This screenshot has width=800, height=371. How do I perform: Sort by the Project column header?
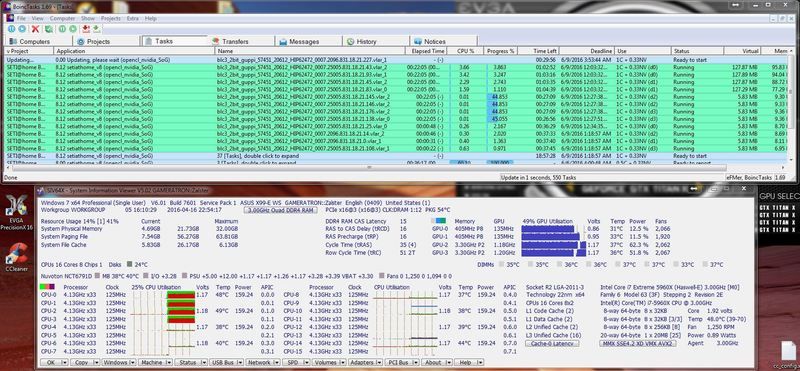click(29, 51)
